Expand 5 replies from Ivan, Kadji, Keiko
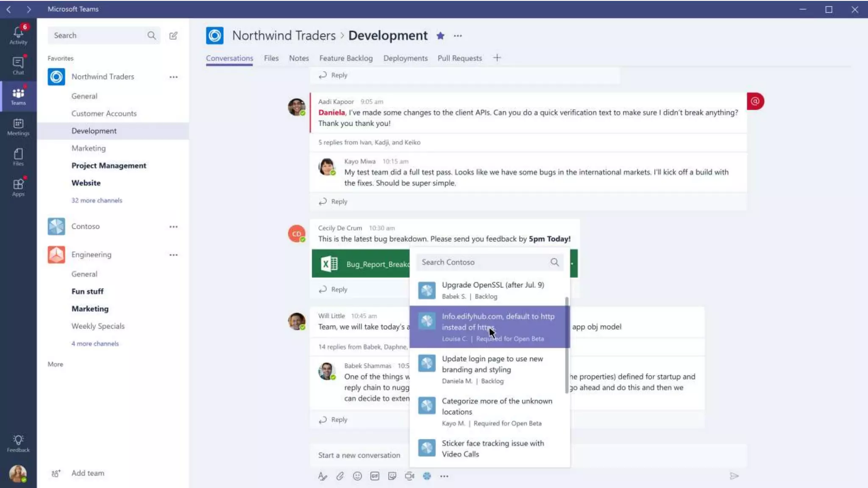 coord(369,142)
